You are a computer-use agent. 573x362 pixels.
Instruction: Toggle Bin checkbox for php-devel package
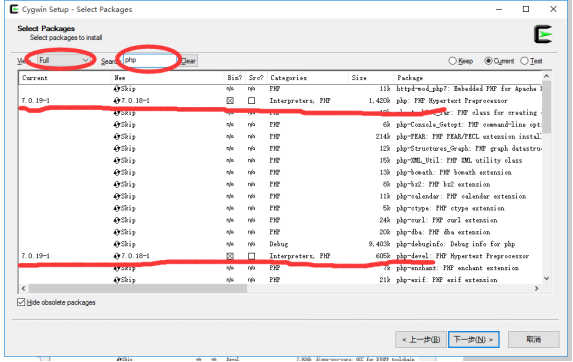pyautogui.click(x=230, y=256)
